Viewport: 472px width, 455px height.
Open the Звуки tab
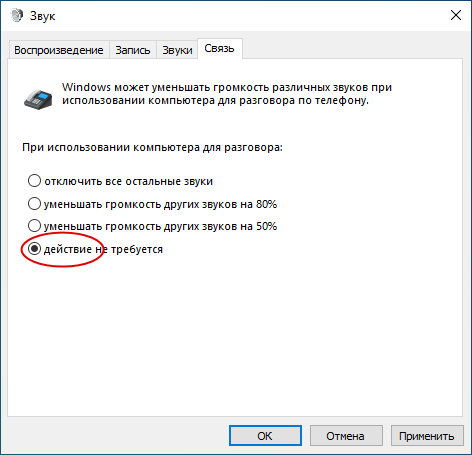tap(177, 50)
